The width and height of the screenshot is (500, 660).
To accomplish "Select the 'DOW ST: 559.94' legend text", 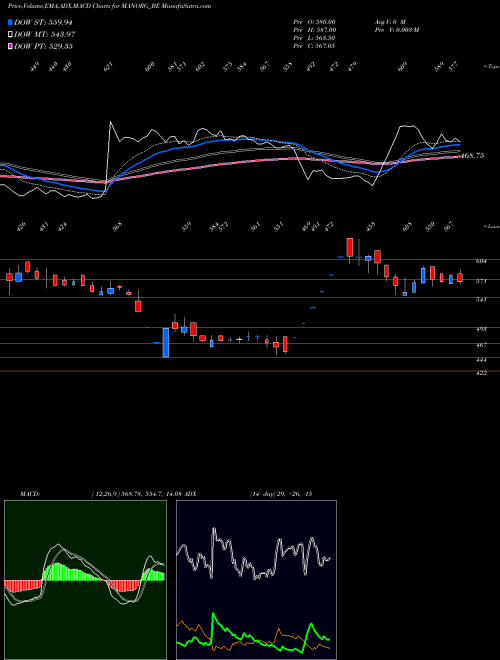I will (x=44, y=22).
